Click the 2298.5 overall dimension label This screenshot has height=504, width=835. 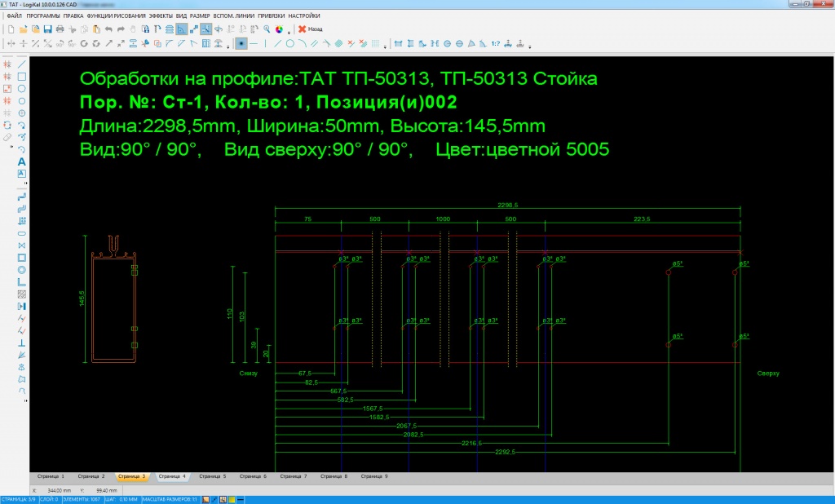pyautogui.click(x=507, y=206)
